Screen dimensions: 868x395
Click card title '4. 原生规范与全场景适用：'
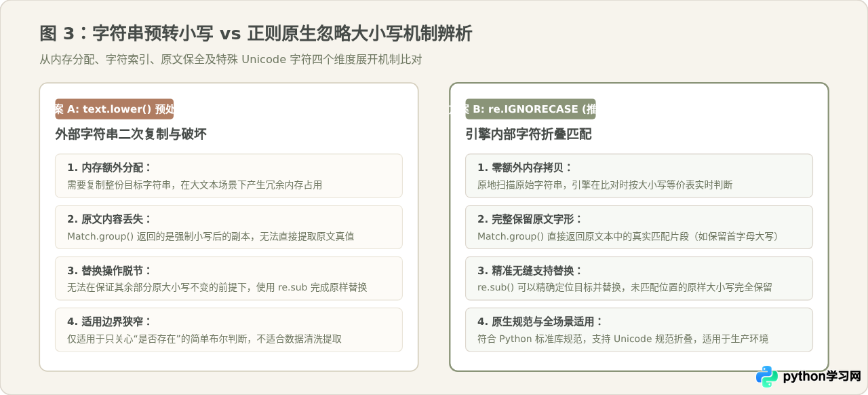click(540, 322)
